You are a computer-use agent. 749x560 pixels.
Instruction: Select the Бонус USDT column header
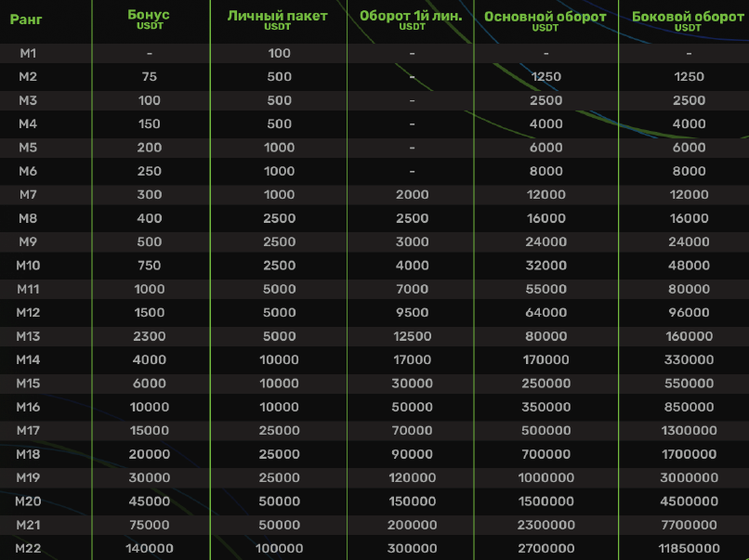pos(149,20)
